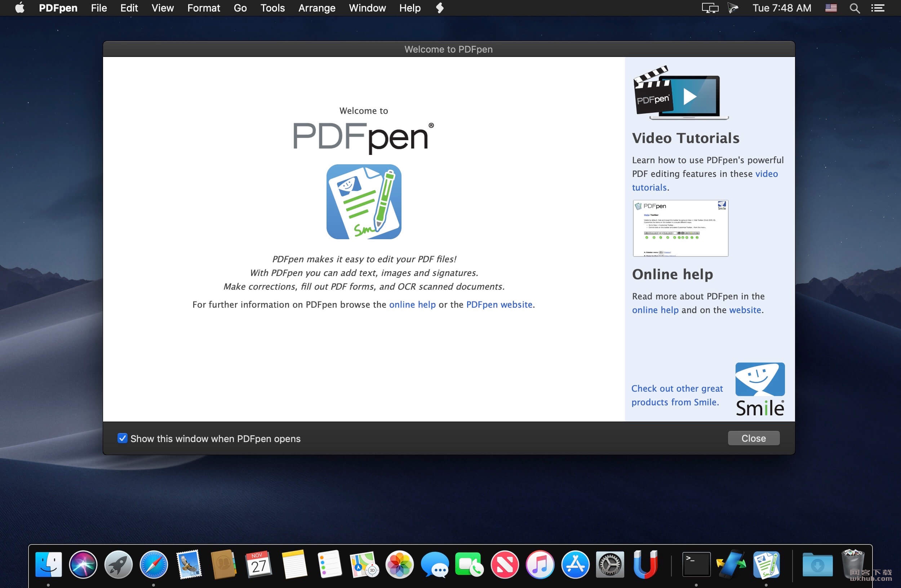This screenshot has height=588, width=901.
Task: Open the Trash in the Dock
Action: click(853, 564)
